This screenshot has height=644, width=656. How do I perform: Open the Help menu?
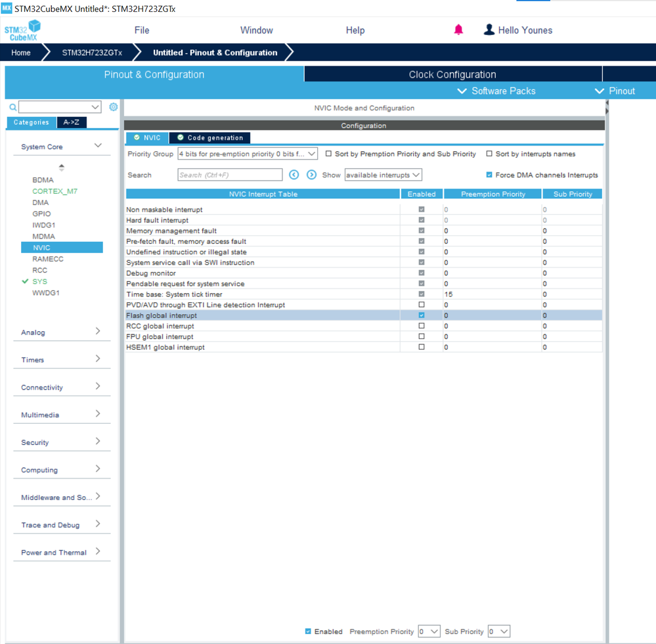tap(355, 30)
